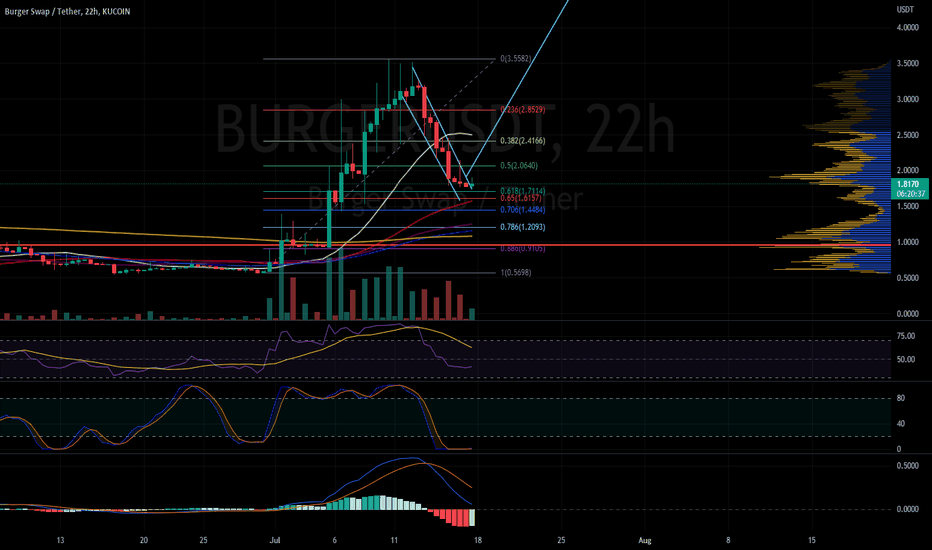932x550 pixels.
Task: Select the Fibonacci 1(0.5698) level label
Action: pos(516,272)
